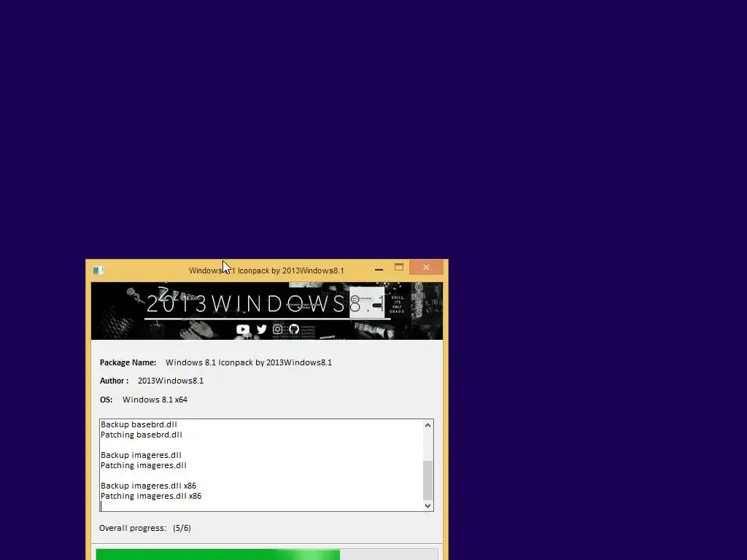
Task: Click the 'Overall progress: (5/6)' text
Action: [x=145, y=528]
